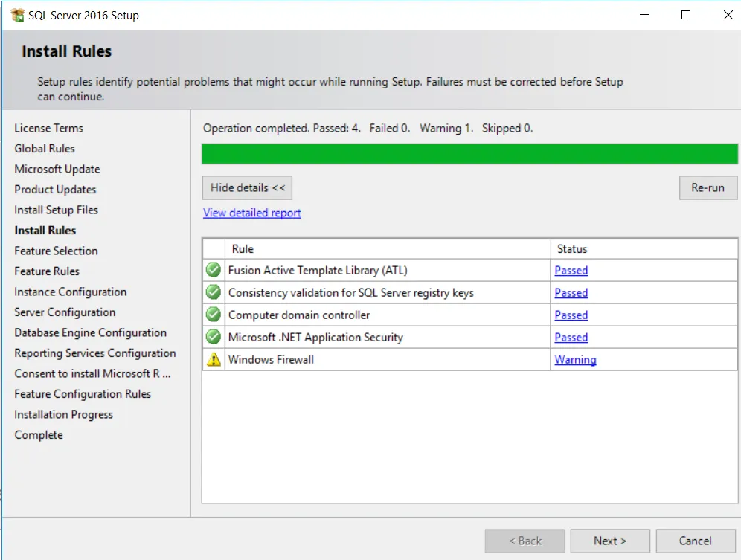741x560 pixels.
Task: Open Passed status for Fusion Active Template Library
Action: [571, 271]
